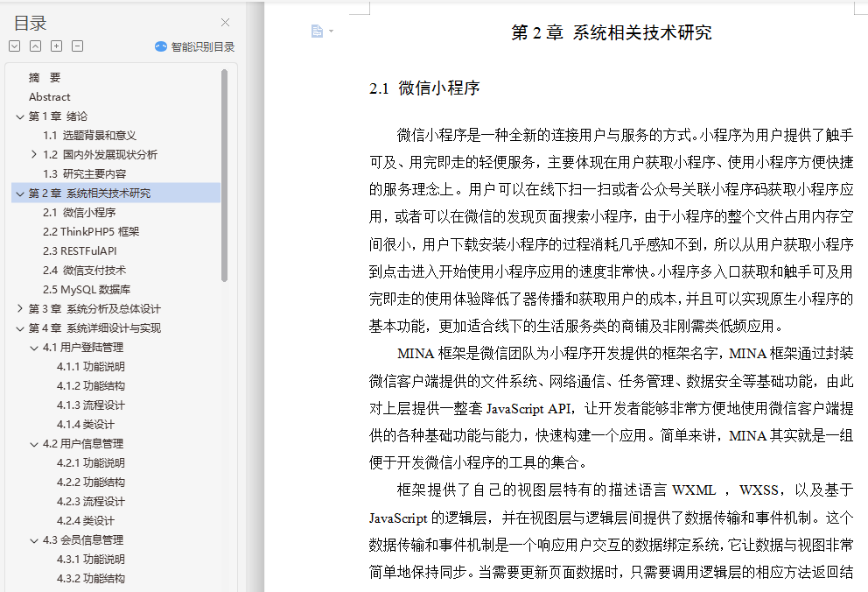
Task: Expand the 1.2 国内外发展现状分析 node
Action: (x=34, y=154)
